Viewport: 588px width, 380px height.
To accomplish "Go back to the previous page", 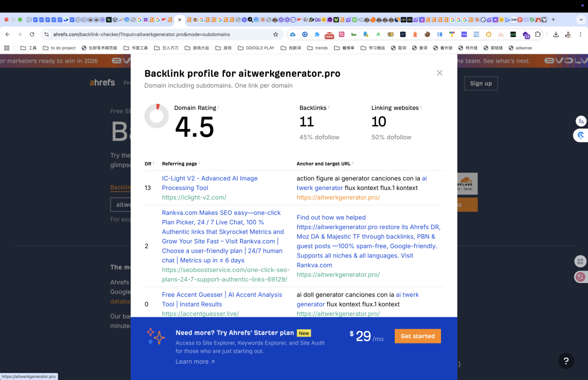I will (8, 34).
